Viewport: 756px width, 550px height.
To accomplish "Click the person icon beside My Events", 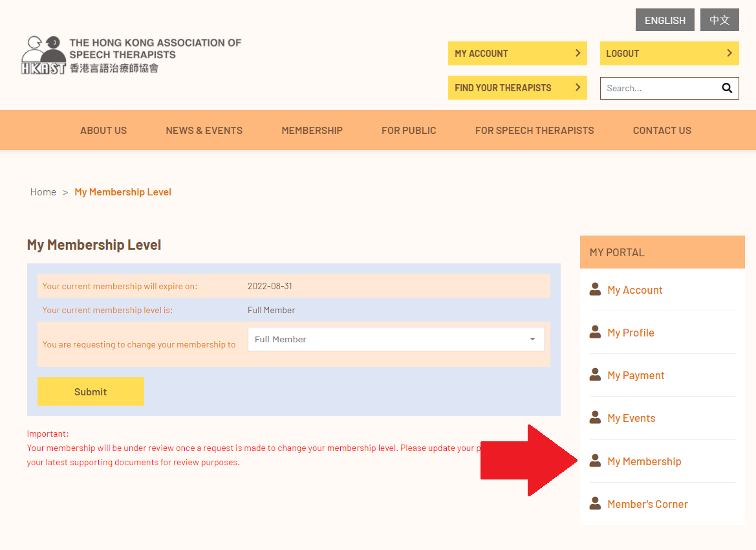I will click(595, 417).
